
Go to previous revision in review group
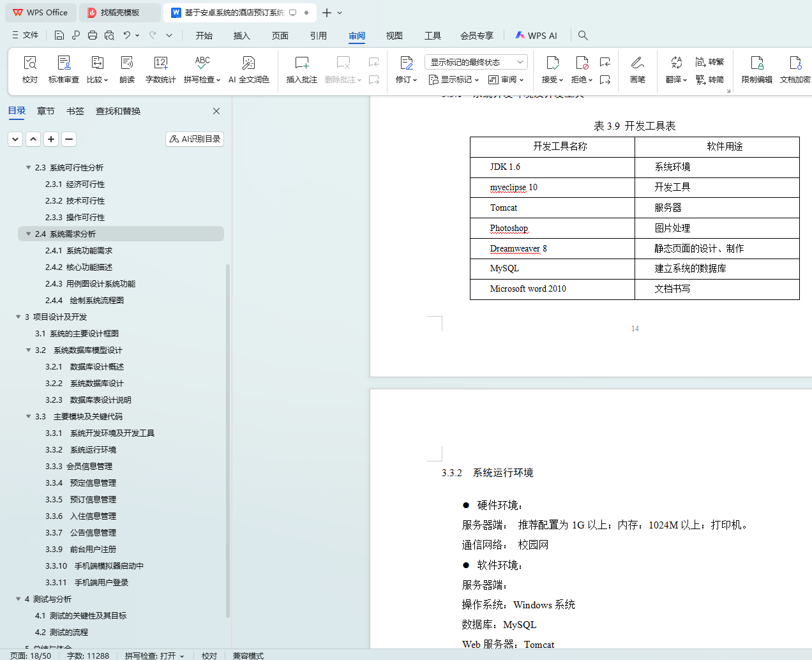[x=605, y=62]
